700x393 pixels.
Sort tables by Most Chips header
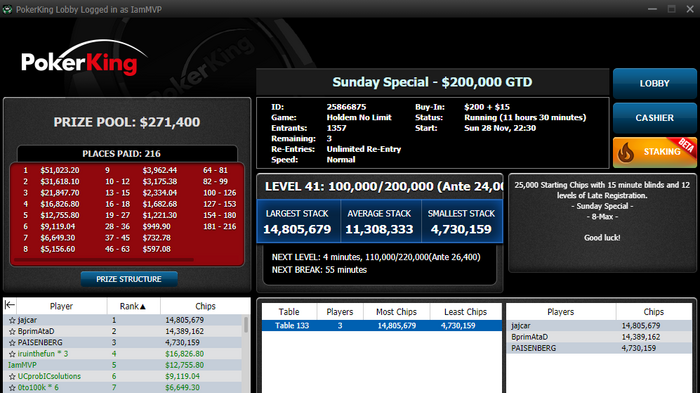coord(396,312)
